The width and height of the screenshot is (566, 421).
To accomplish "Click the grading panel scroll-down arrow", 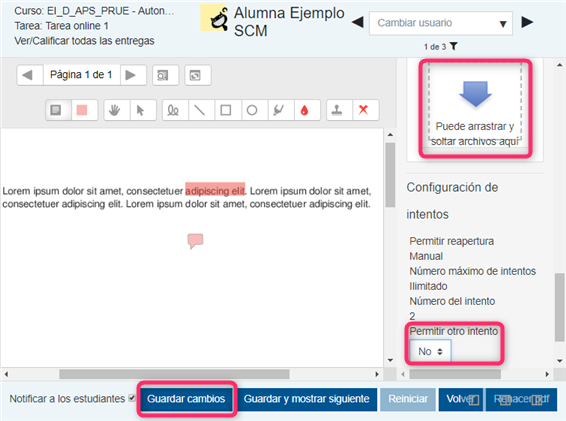I will [560, 360].
